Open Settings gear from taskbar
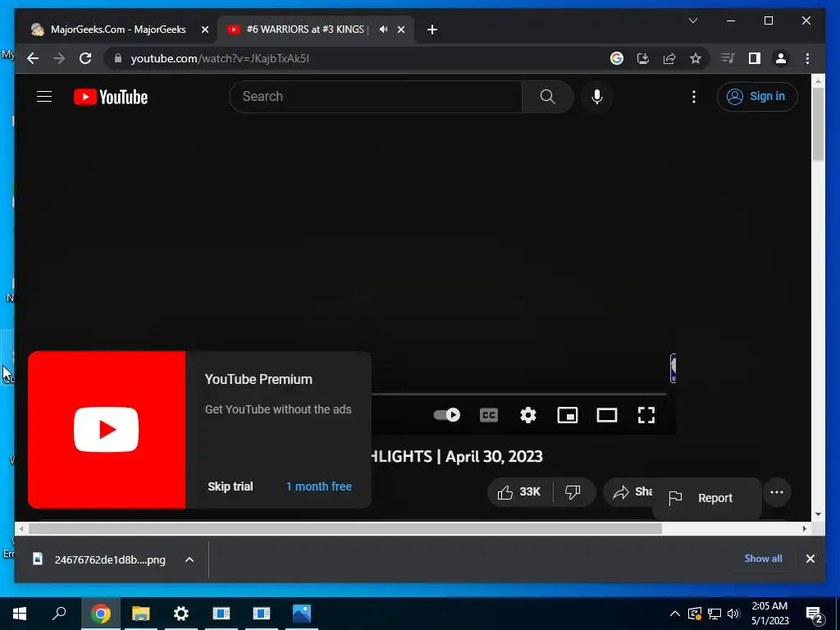This screenshot has height=630, width=840. pos(181,614)
